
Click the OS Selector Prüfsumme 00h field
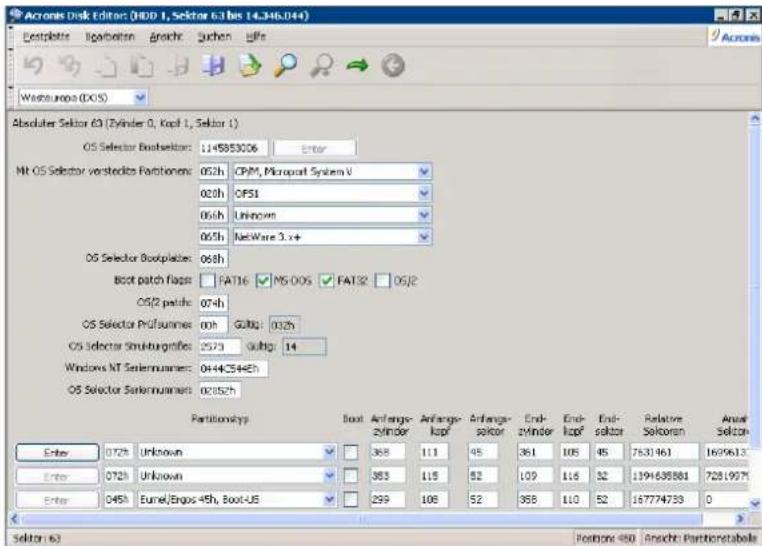tap(213, 324)
